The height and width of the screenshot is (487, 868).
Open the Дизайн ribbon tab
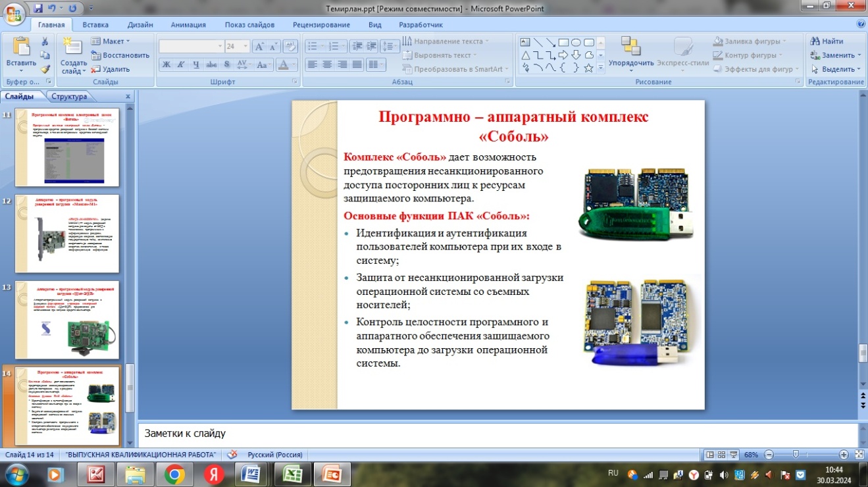pyautogui.click(x=140, y=25)
